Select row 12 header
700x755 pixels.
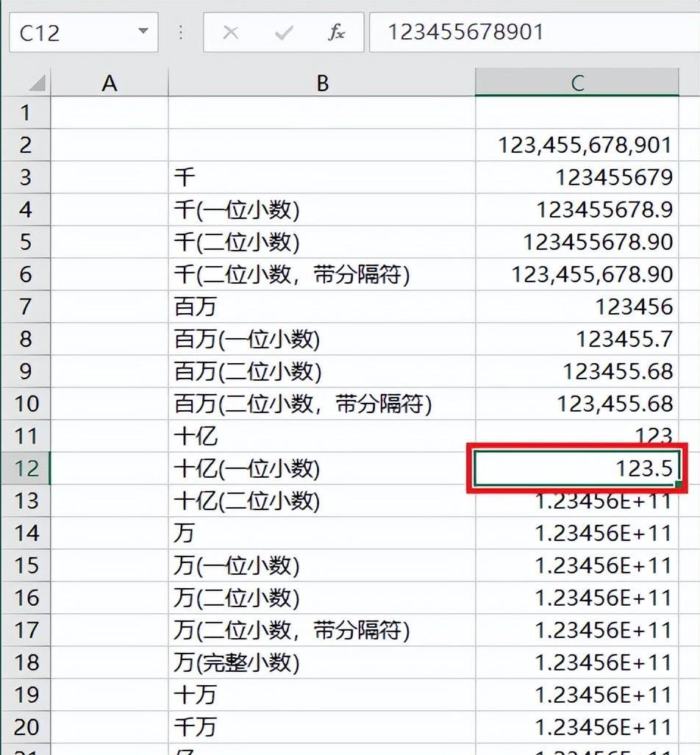(x=26, y=468)
